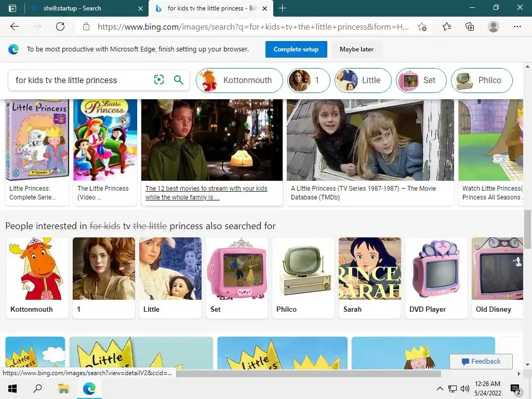
Task: Add this page to favorites
Action: click(422, 27)
